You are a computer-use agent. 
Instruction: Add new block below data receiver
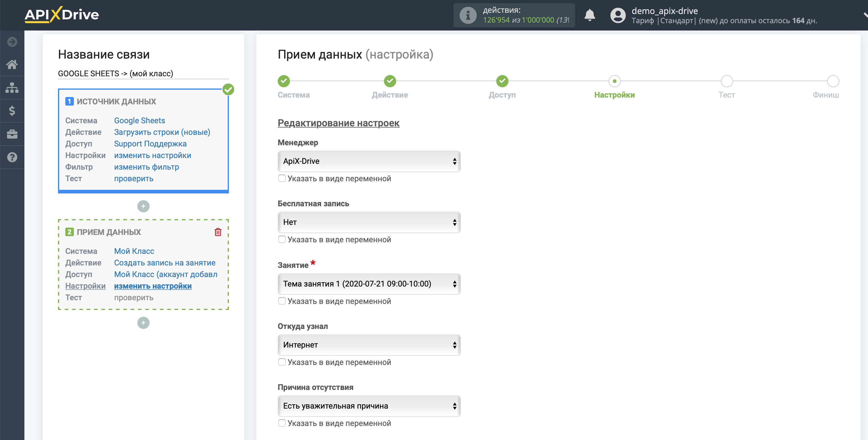[143, 323]
